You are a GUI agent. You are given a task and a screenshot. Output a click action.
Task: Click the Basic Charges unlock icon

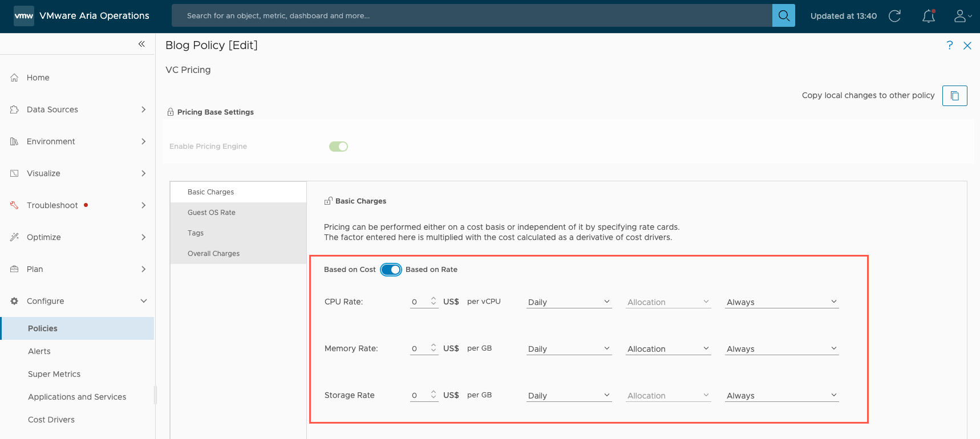328,201
